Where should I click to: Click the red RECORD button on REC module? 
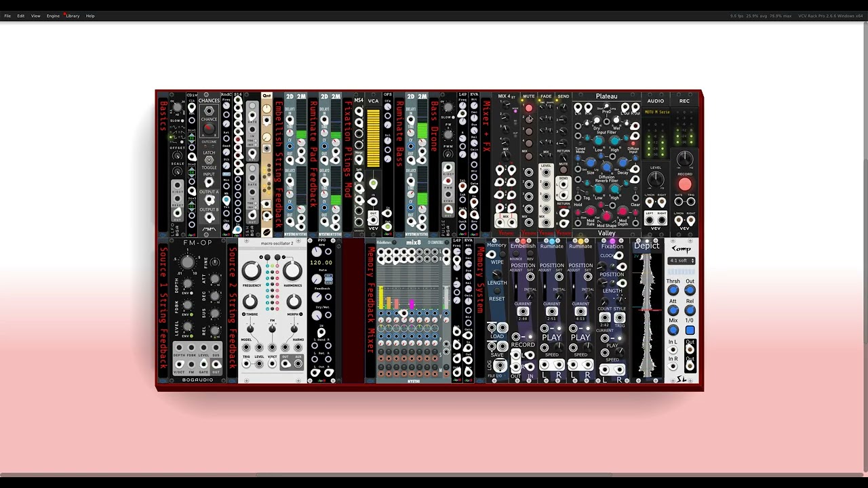pyautogui.click(x=685, y=184)
